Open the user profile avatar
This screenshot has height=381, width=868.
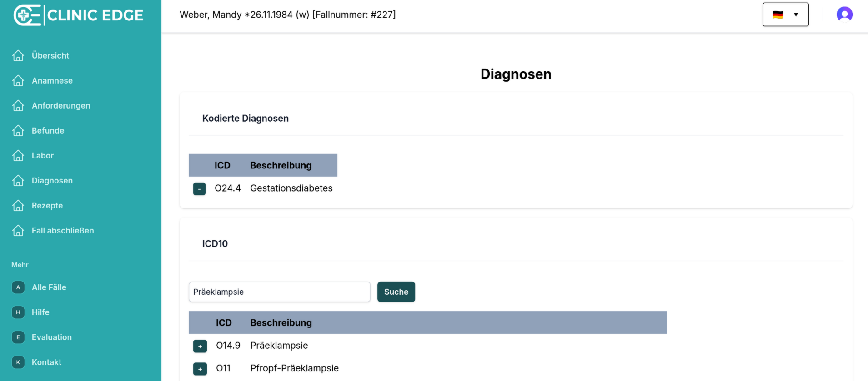click(x=844, y=15)
